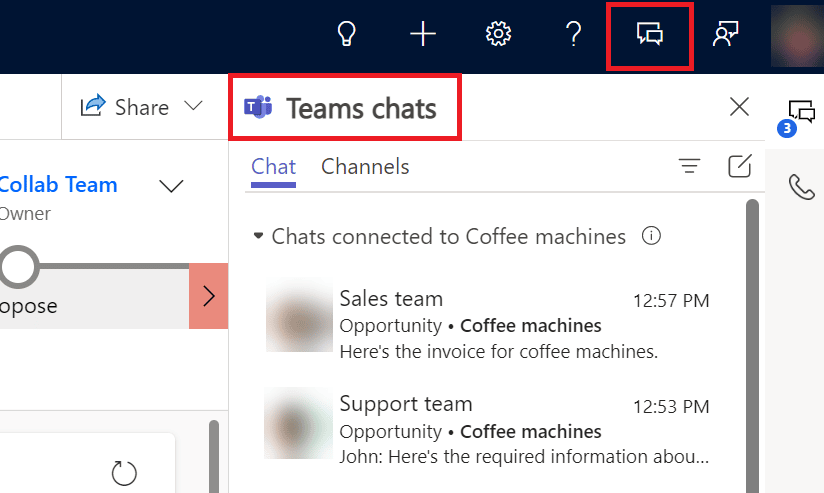The width and height of the screenshot is (824, 493).
Task: Collapse Chats connected to Coffee machines section
Action: [258, 235]
